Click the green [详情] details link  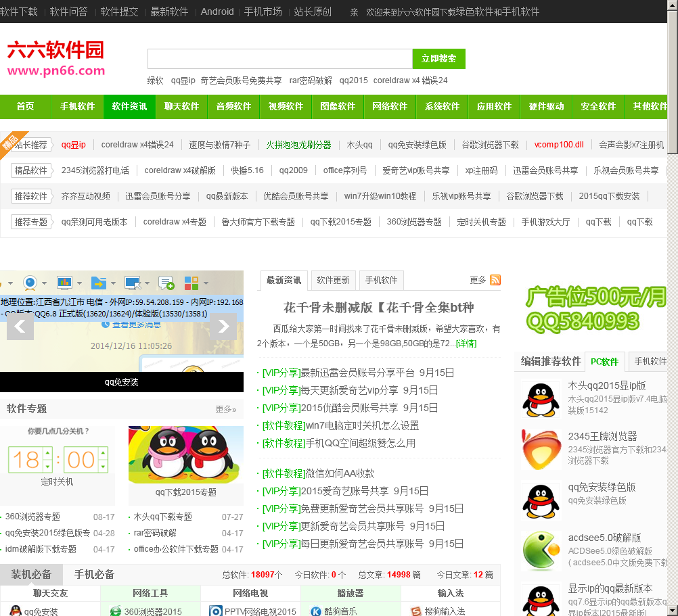point(466,343)
